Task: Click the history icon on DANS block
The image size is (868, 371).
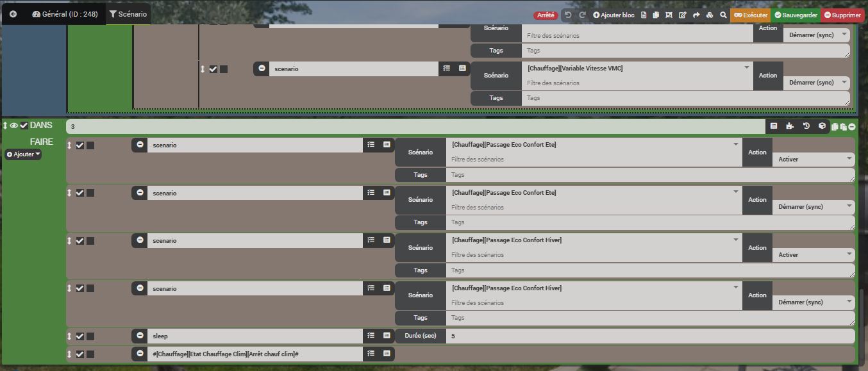Action: (x=806, y=126)
